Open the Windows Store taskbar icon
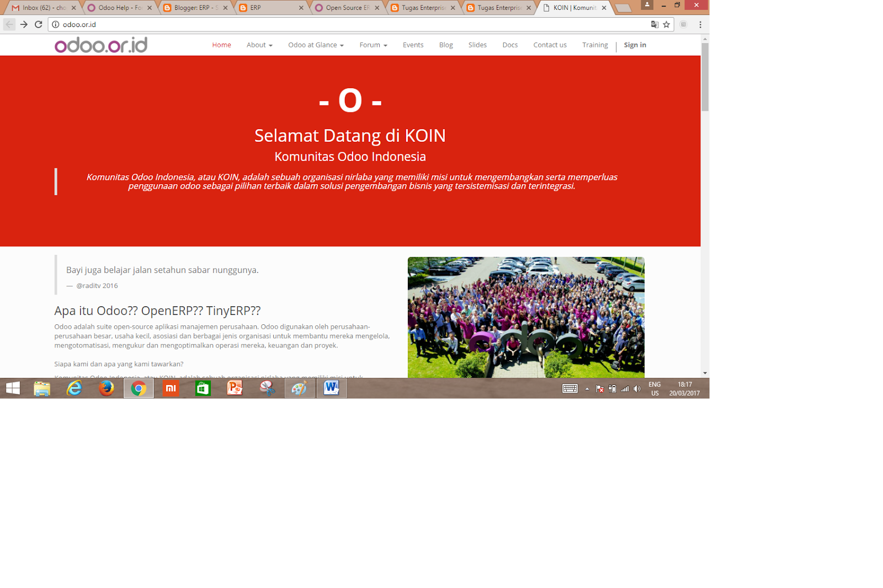The height and width of the screenshot is (588, 883). (203, 388)
